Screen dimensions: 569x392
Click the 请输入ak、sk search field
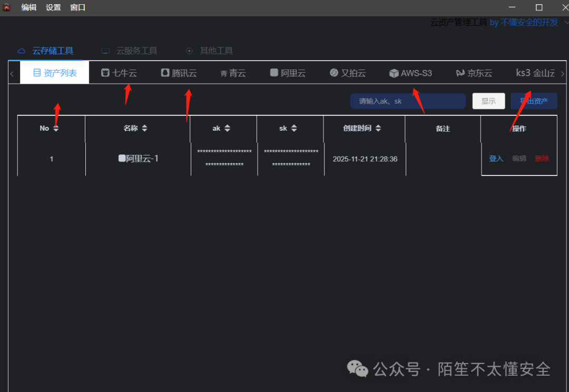tap(407, 101)
